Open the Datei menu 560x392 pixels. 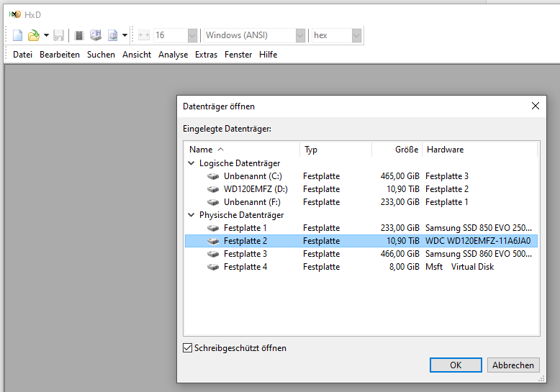(22, 55)
